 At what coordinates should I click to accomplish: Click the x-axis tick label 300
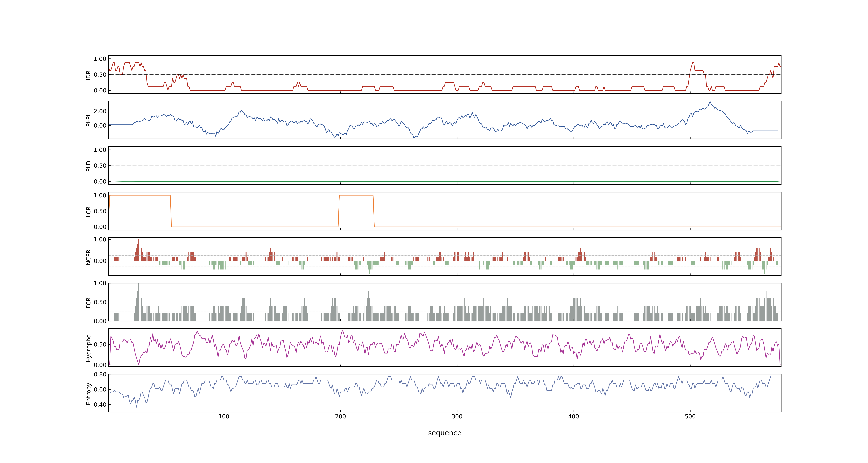(x=457, y=416)
